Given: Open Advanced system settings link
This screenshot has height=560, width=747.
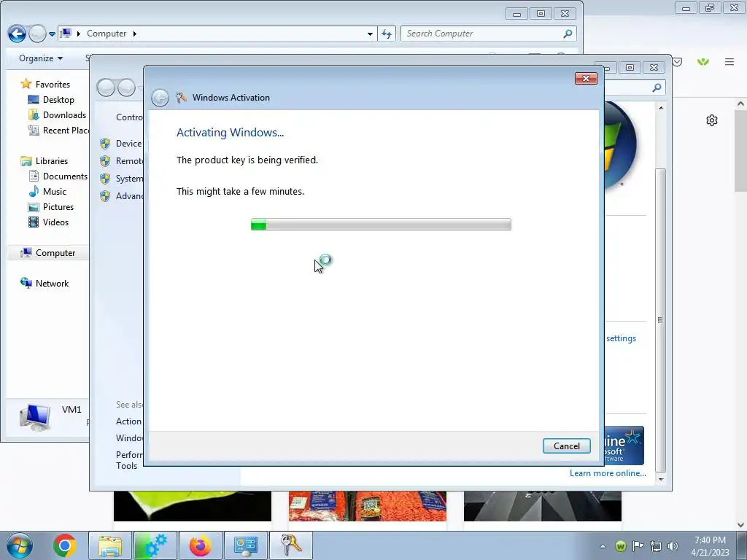Looking at the screenshot, I should point(129,195).
